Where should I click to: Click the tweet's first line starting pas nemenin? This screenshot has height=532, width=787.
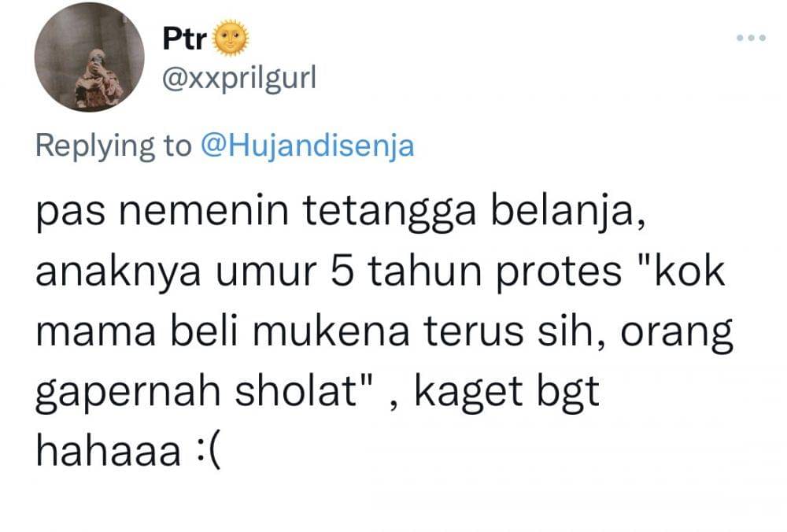340,212
